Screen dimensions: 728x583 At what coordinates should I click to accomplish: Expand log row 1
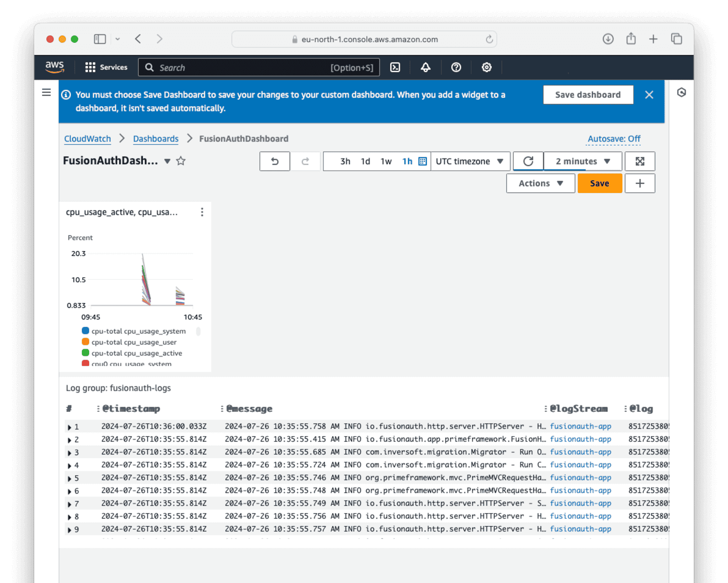coord(69,427)
